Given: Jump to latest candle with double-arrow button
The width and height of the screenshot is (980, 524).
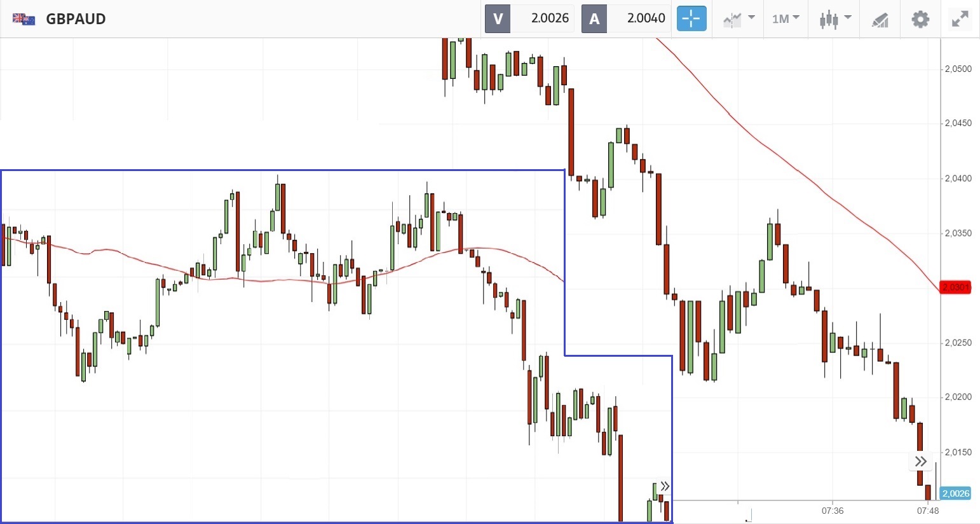Looking at the screenshot, I should tap(921, 462).
